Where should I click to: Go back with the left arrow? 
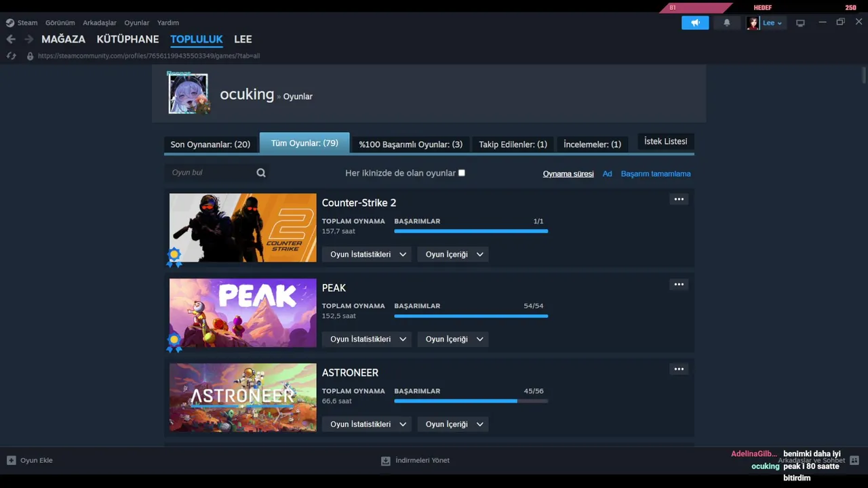tap(11, 39)
